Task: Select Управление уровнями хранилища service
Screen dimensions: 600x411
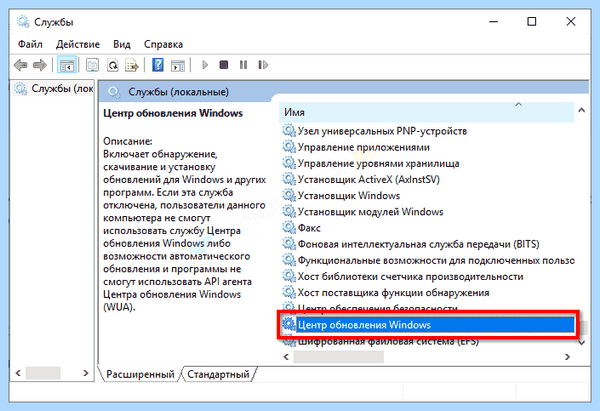Action: point(378,163)
